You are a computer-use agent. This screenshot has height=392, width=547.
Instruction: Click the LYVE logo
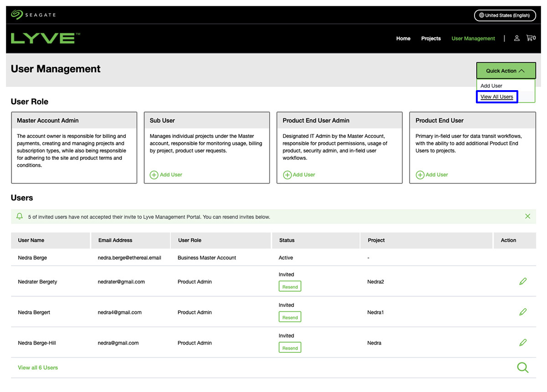(x=46, y=38)
